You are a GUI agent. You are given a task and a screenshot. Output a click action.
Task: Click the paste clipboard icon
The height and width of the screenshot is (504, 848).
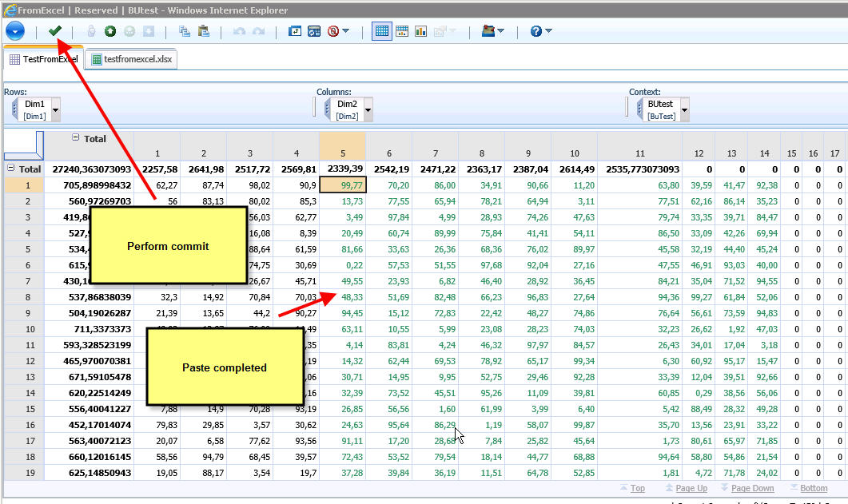coord(203,31)
